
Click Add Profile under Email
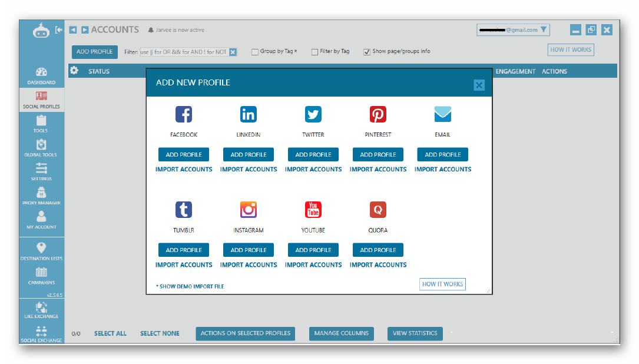click(442, 154)
